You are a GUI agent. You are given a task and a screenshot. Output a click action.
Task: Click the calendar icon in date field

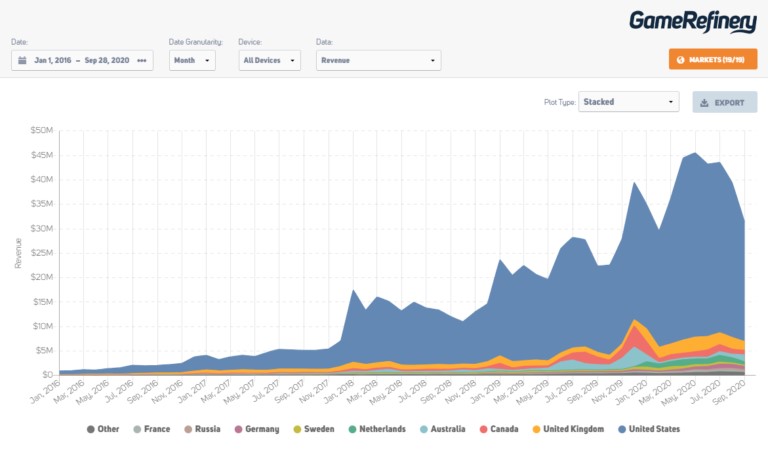(x=23, y=60)
